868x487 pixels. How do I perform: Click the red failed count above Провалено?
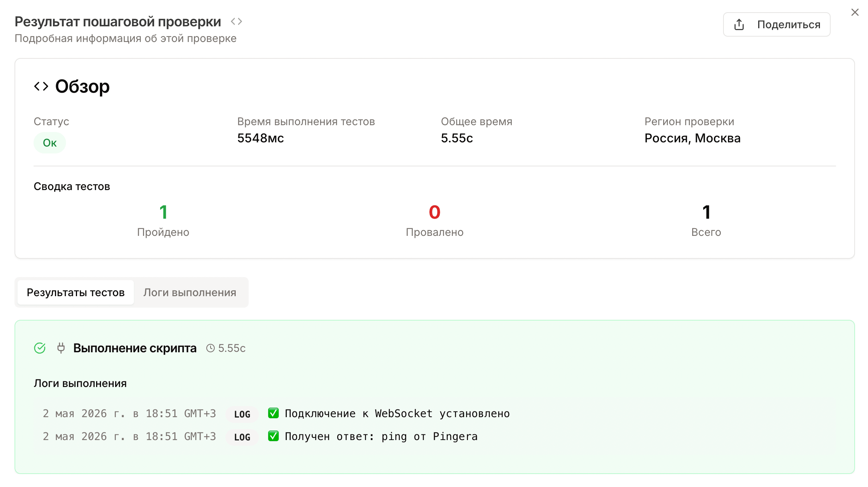[435, 212]
